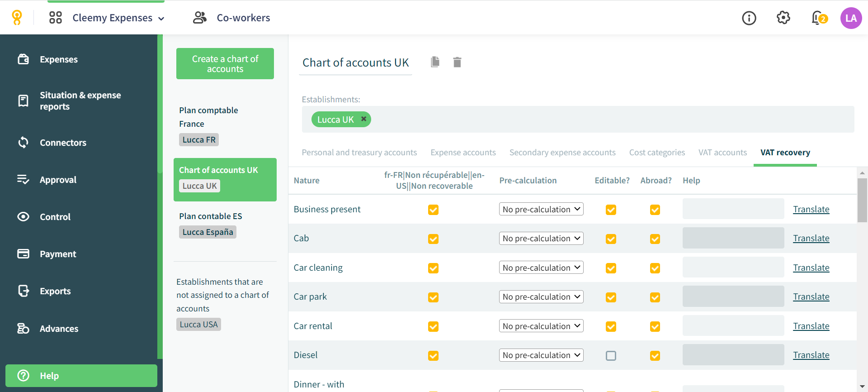The height and width of the screenshot is (392, 868).
Task: Open the Cleemy Expenses app dropdown
Action: coord(118,18)
